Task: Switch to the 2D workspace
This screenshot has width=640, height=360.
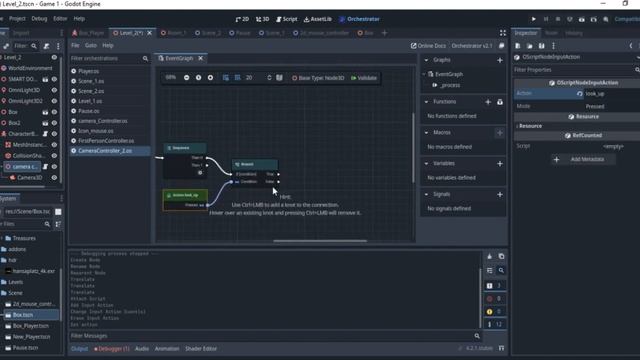Action: point(242,19)
